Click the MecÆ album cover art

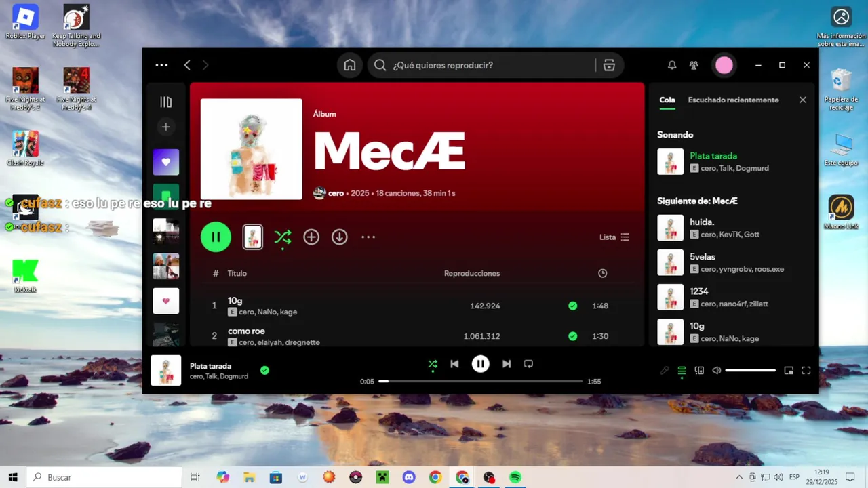(x=252, y=149)
